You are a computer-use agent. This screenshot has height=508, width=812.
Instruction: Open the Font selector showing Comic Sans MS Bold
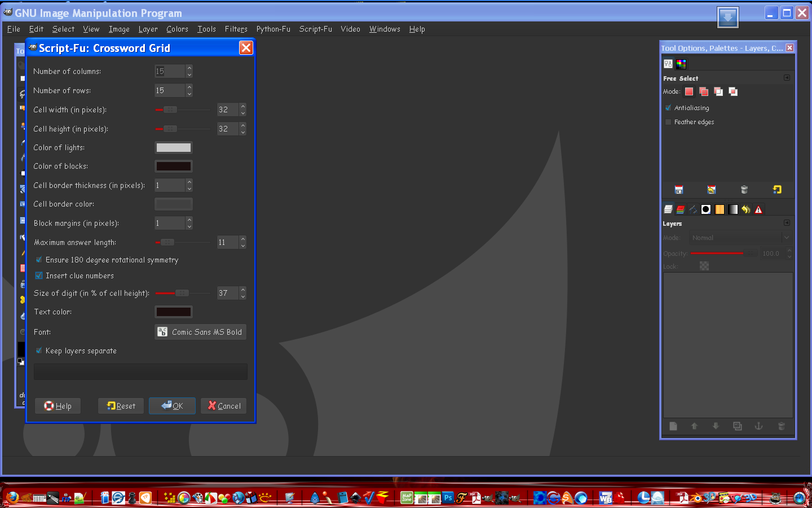click(x=201, y=332)
